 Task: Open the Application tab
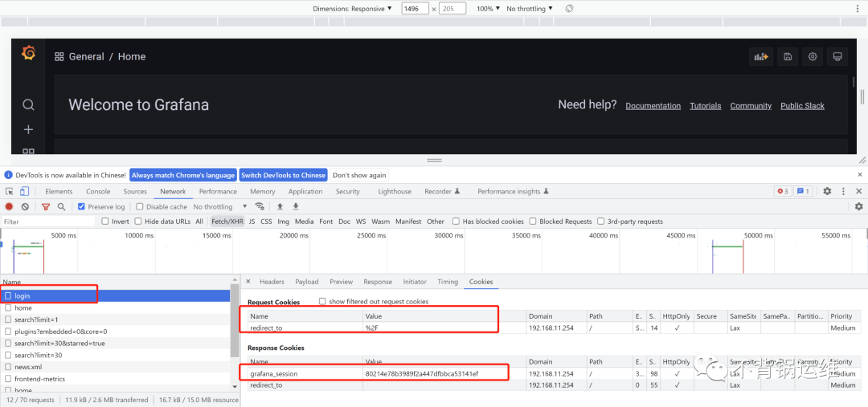[305, 191]
